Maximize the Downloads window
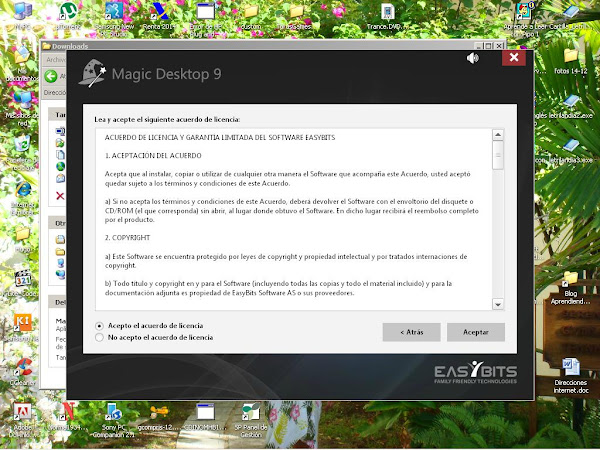Viewport: 600px width, 450px height. [488, 46]
